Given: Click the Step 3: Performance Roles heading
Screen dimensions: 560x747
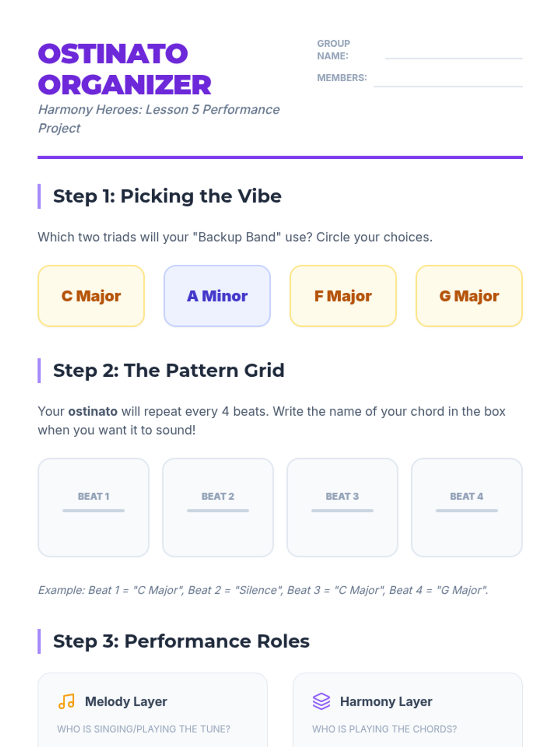Looking at the screenshot, I should (181, 641).
